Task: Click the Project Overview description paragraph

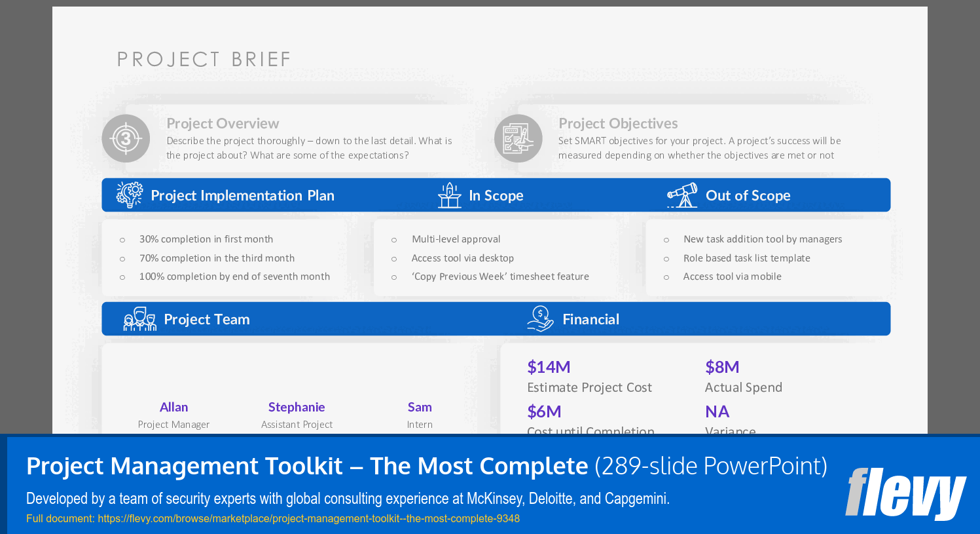Action: pyautogui.click(x=309, y=148)
